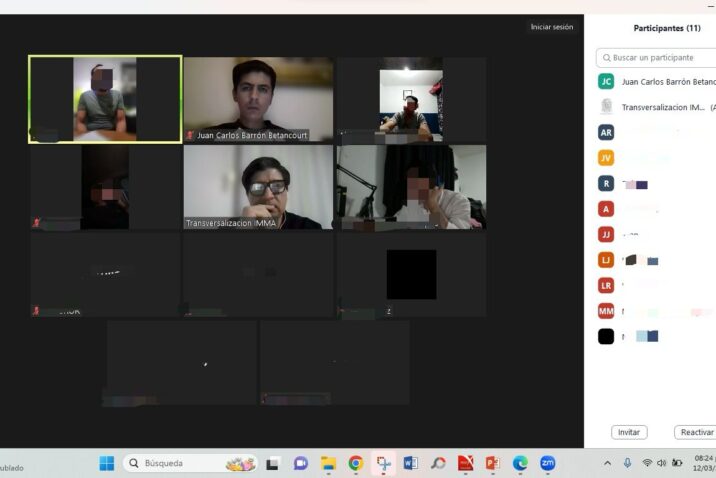Open the Snipping Tool taskbar icon
The height and width of the screenshot is (478, 716).
(x=383, y=463)
